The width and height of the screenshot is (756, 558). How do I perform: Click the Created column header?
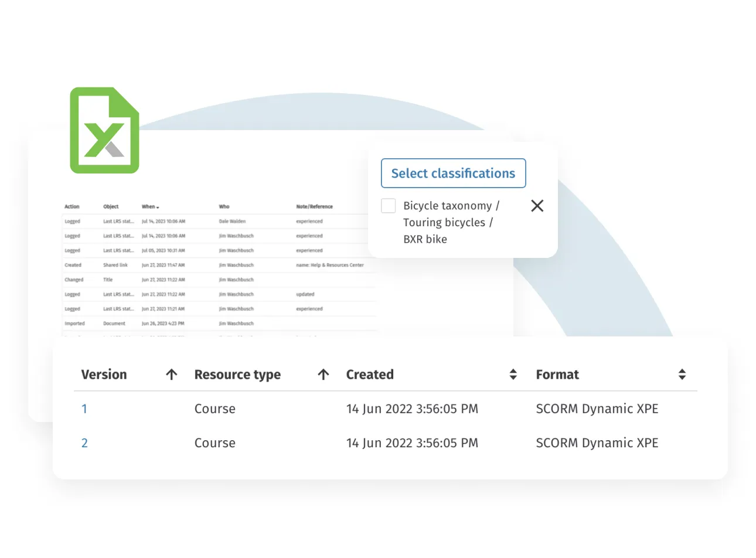tap(370, 375)
